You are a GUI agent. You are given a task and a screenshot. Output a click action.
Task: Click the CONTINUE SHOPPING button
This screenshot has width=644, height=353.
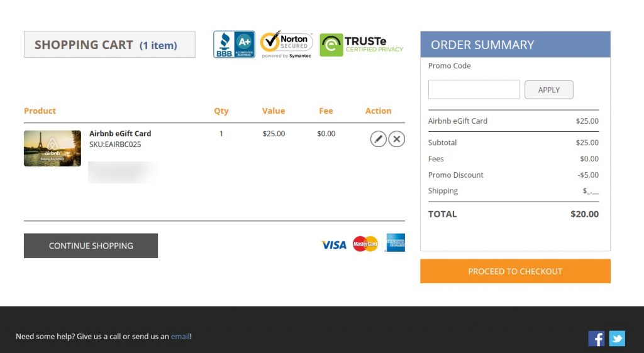(91, 246)
